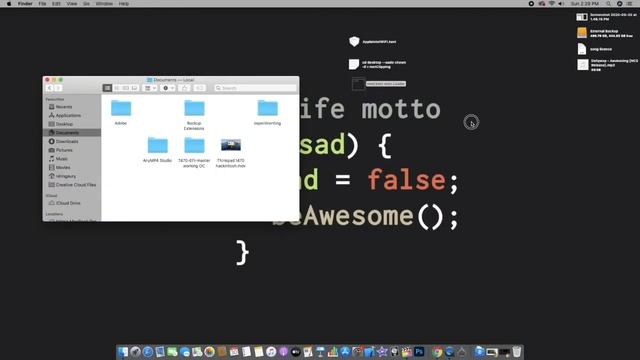Open the View menu
640x360 pixels.
[x=71, y=4]
